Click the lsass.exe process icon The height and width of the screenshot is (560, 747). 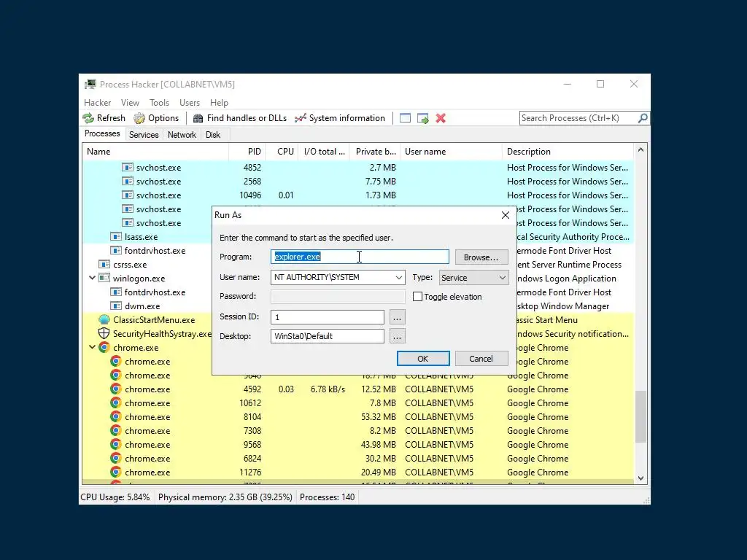(116, 237)
